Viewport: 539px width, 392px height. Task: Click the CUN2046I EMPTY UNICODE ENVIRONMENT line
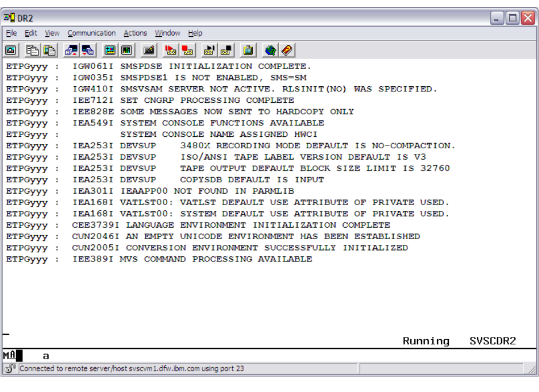click(x=213, y=237)
